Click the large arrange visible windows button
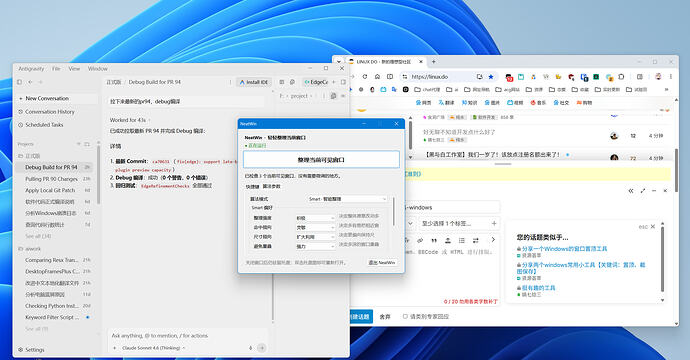This screenshot has width=690, height=360. pos(321,160)
